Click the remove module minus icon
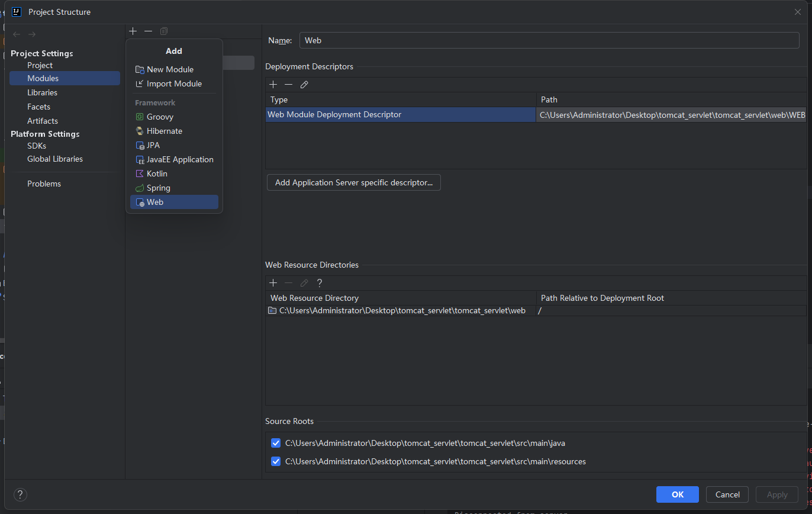This screenshot has width=812, height=514. (149, 31)
